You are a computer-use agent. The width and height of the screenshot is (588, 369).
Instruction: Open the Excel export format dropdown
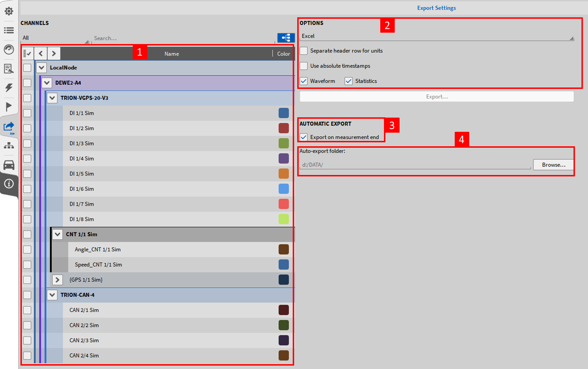point(437,36)
